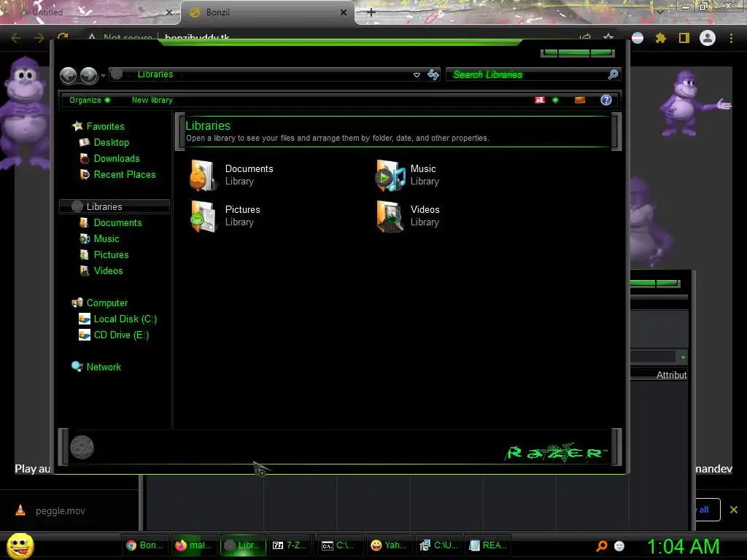Bookmark page with star icon

[608, 38]
